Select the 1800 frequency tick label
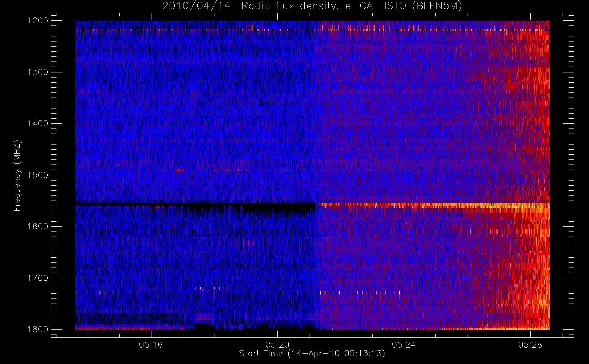The image size is (589, 364). pyautogui.click(x=38, y=329)
